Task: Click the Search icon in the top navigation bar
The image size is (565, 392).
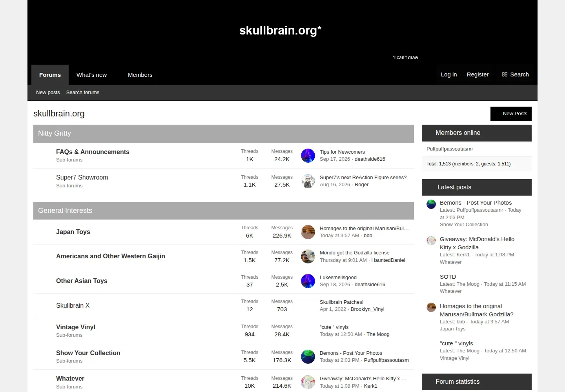Action: (505, 74)
